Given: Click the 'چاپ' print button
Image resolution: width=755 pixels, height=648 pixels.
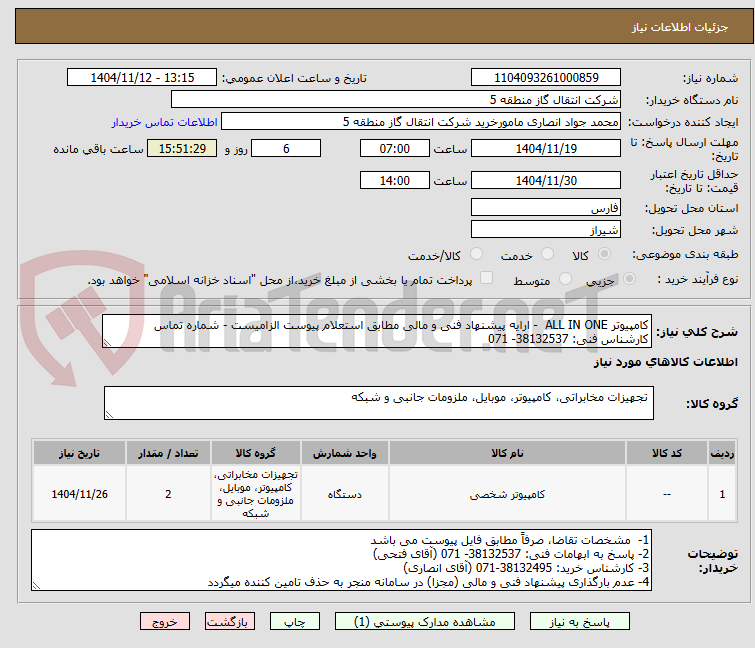Looking at the screenshot, I should [x=294, y=622].
